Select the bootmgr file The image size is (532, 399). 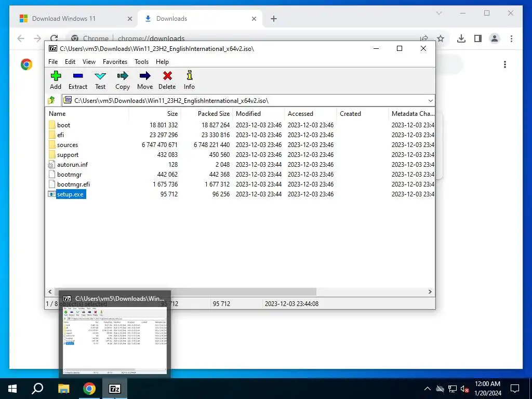(69, 175)
